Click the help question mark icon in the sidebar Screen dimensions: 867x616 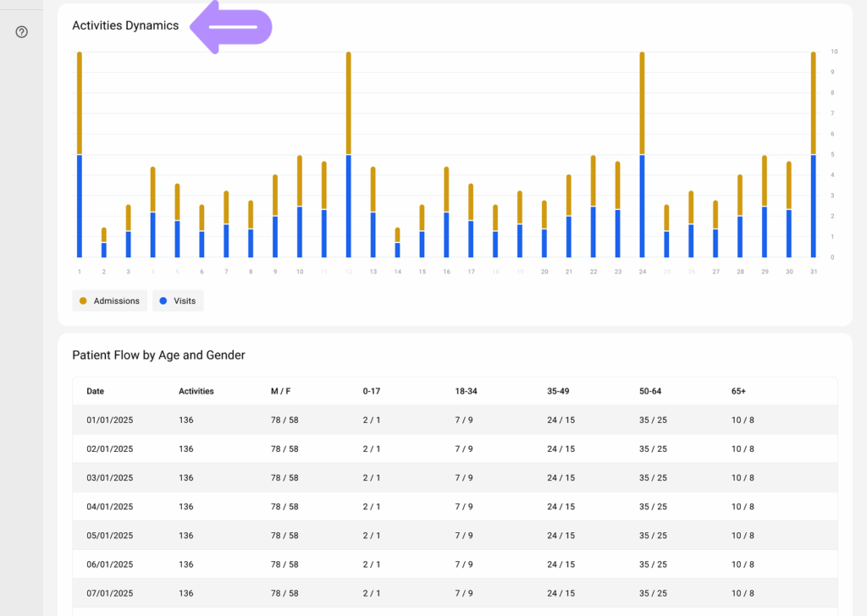[19, 31]
